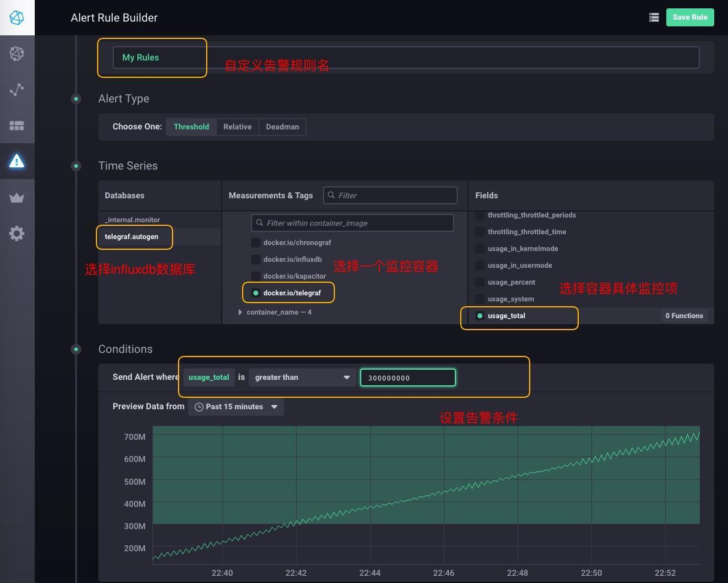Open the Configuration gear sidebar icon

[x=17, y=233]
